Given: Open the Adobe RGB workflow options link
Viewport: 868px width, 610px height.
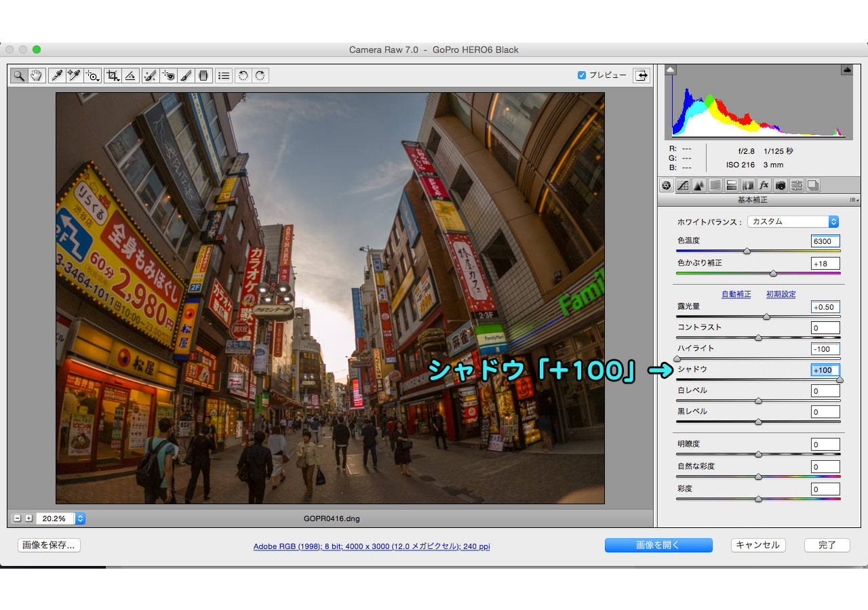Looking at the screenshot, I should [x=372, y=546].
